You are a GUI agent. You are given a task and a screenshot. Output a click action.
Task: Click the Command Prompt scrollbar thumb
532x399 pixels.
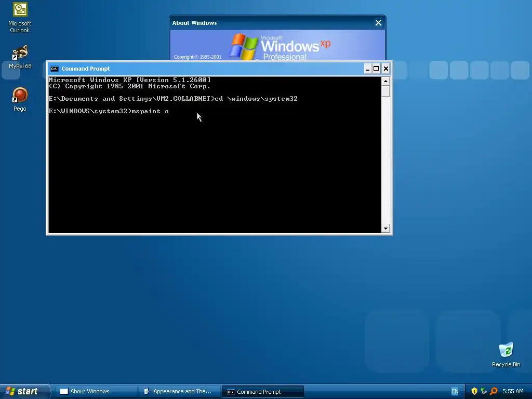385,91
